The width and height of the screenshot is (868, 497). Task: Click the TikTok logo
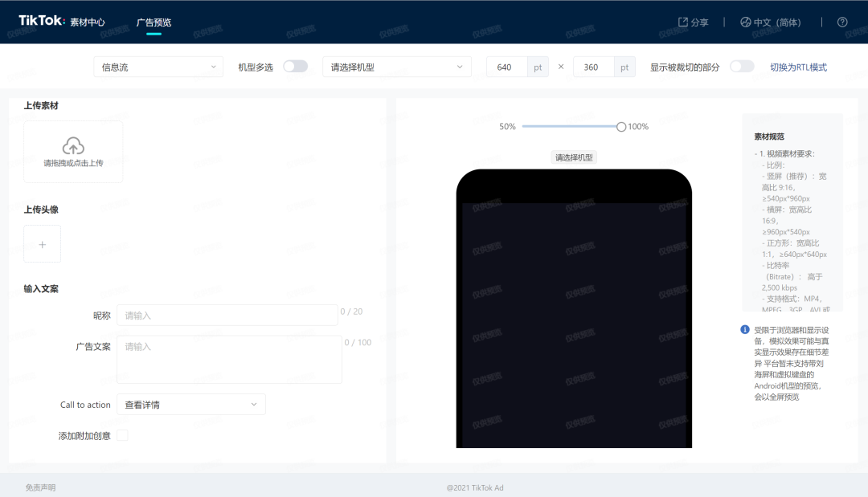pos(42,22)
